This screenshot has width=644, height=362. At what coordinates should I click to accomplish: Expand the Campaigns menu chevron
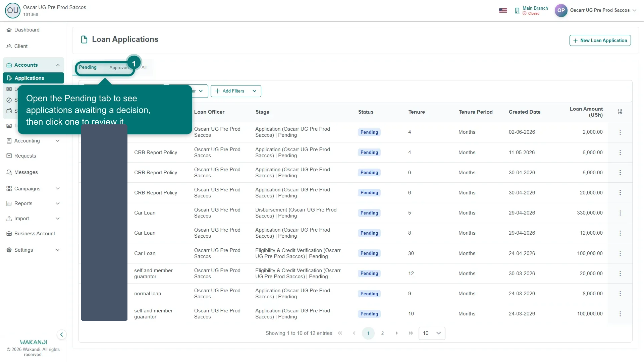tap(58, 188)
